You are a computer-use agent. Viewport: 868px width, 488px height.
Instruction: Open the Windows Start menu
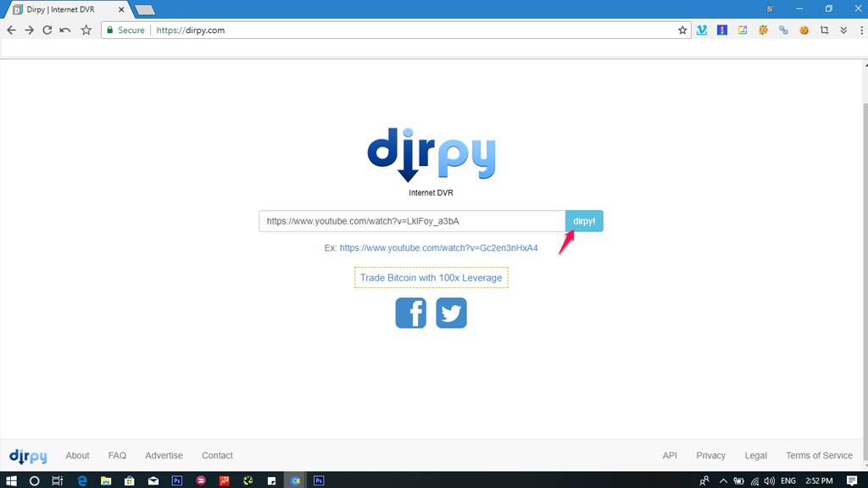[10, 480]
